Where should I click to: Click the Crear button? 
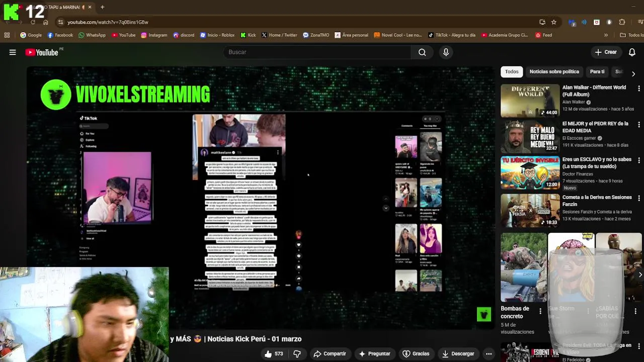point(606,52)
